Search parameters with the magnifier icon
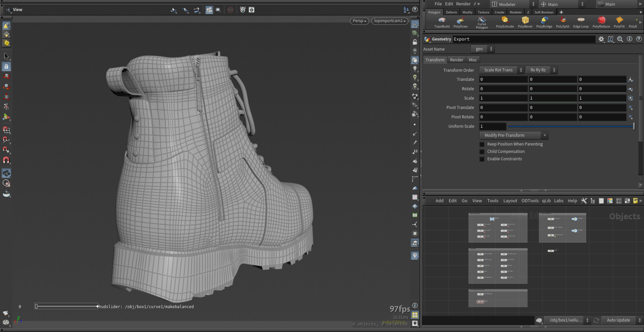 pos(620,39)
